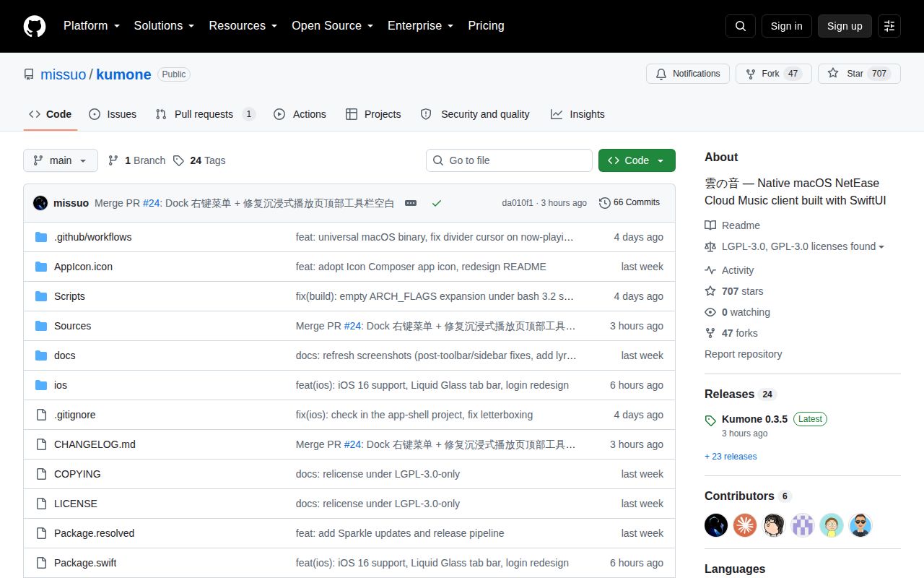Open the ios folder
924x578 pixels.
pyautogui.click(x=61, y=385)
